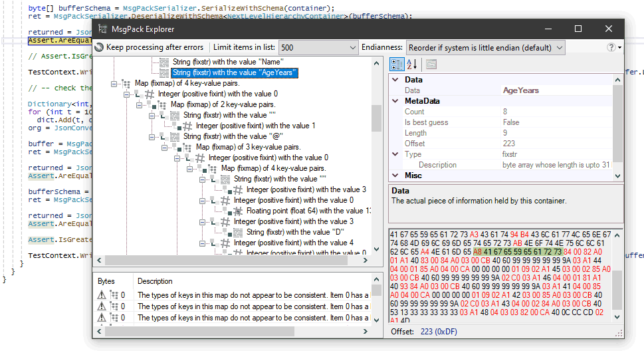Collapse String with value "" under Map of 2
The width and height of the screenshot is (644, 351).
[152, 116]
